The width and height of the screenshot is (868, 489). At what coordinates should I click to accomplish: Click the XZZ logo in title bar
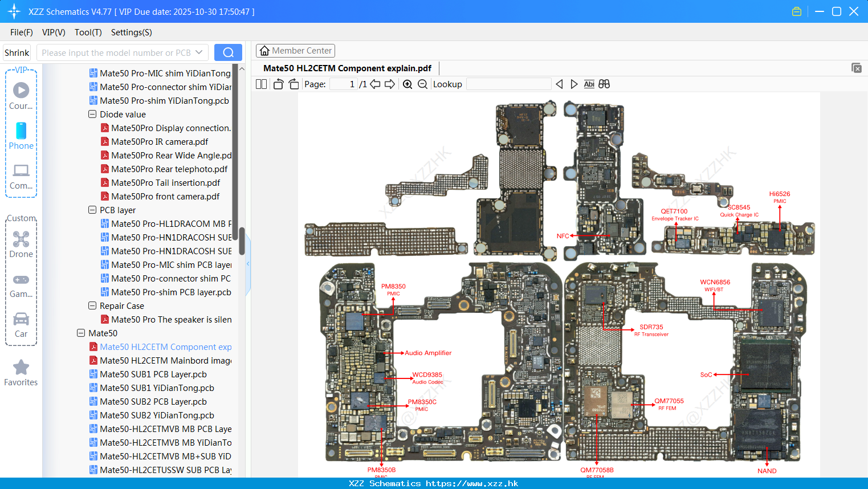coord(14,11)
